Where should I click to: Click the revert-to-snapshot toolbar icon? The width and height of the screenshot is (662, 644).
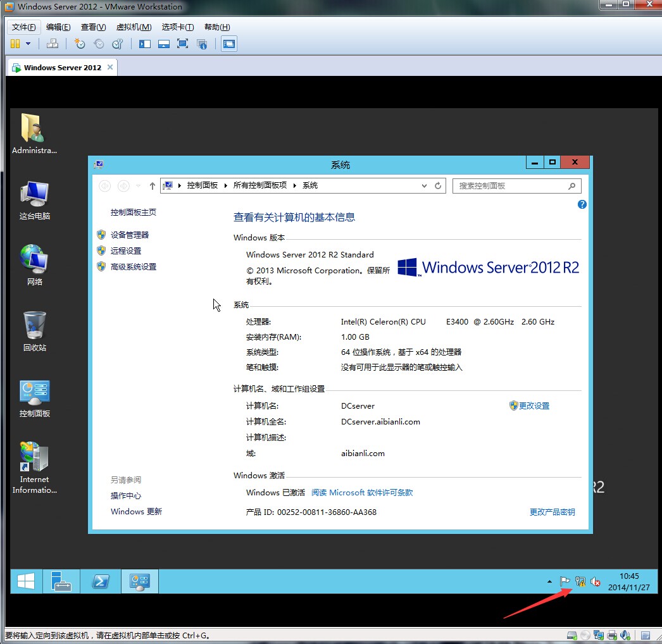[x=99, y=44]
